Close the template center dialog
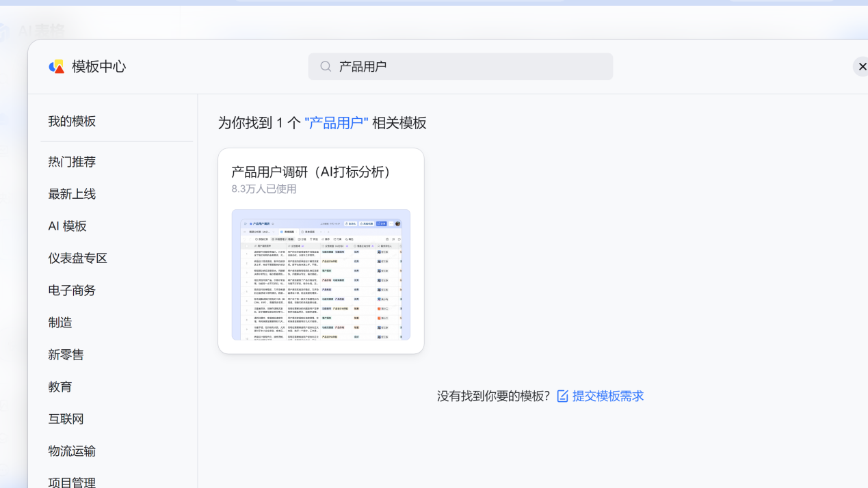Screen dimensions: 868x488 (862, 66)
